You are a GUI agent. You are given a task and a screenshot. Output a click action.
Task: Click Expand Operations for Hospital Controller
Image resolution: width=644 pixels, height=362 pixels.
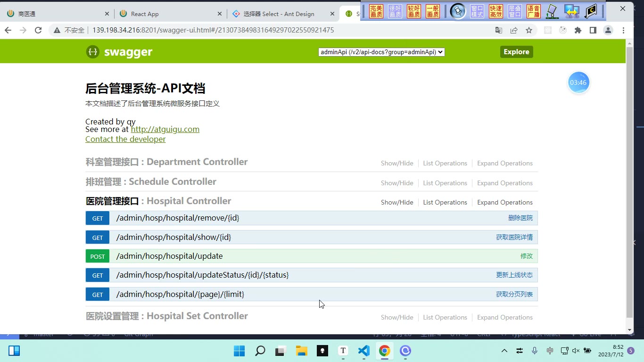point(504,202)
